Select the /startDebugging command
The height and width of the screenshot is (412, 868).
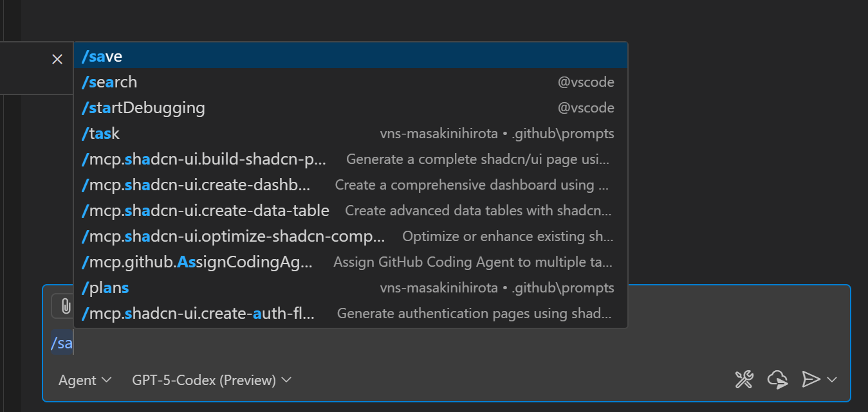(x=351, y=108)
